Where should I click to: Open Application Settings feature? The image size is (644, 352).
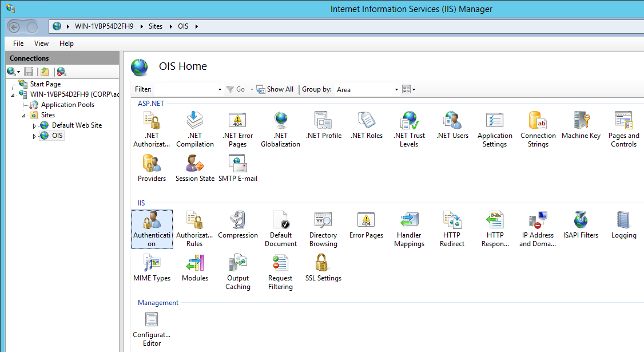pos(495,129)
